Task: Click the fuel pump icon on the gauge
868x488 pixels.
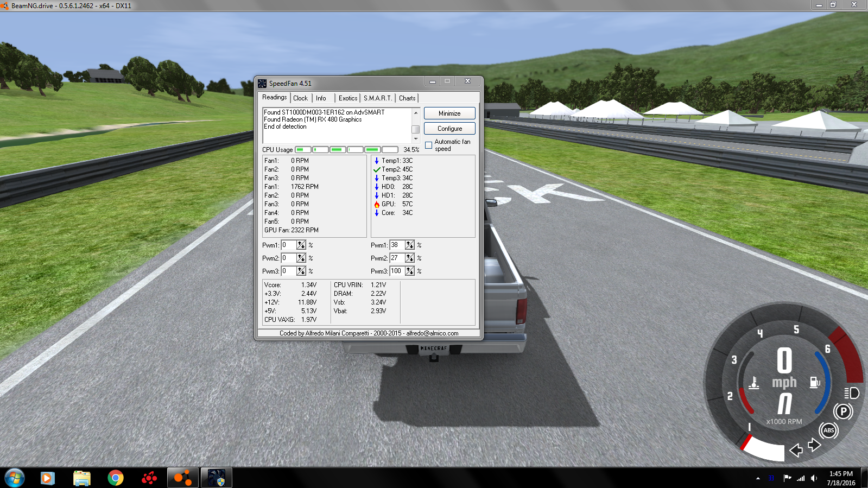Action: coord(815,382)
